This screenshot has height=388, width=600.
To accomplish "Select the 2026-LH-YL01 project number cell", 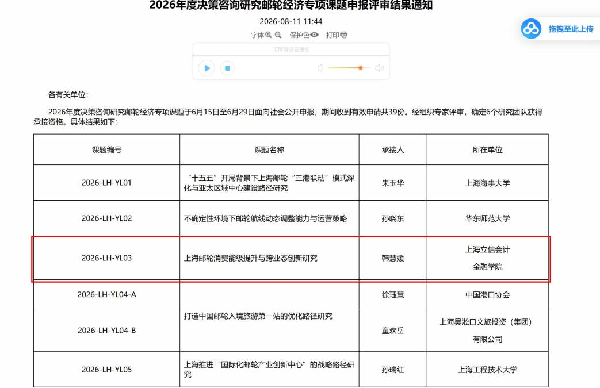I will [x=106, y=183].
